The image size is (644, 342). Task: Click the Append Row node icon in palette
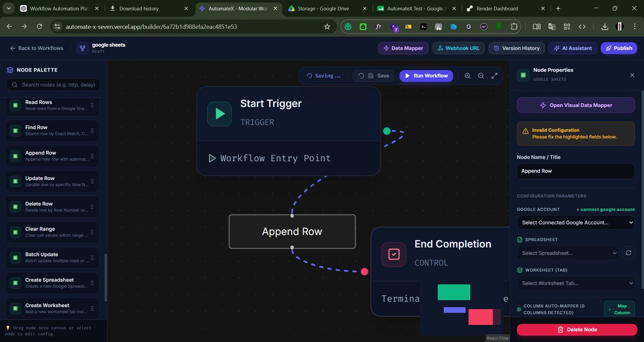[16, 156]
